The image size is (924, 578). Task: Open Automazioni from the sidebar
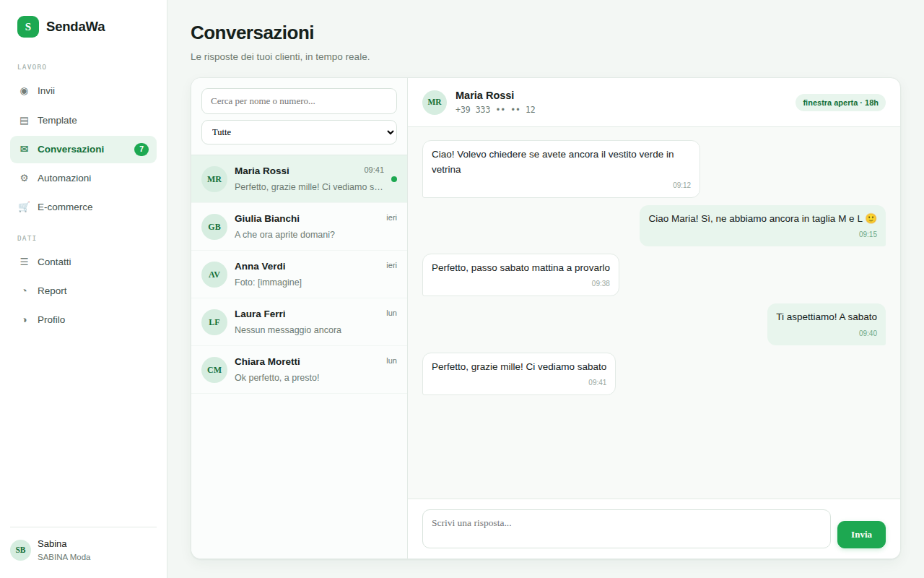click(x=83, y=178)
